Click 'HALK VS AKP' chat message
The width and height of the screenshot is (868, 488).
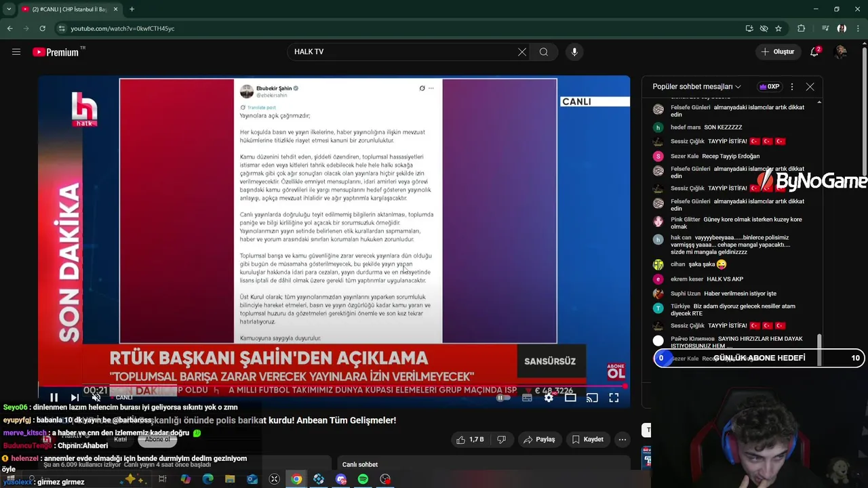724,279
